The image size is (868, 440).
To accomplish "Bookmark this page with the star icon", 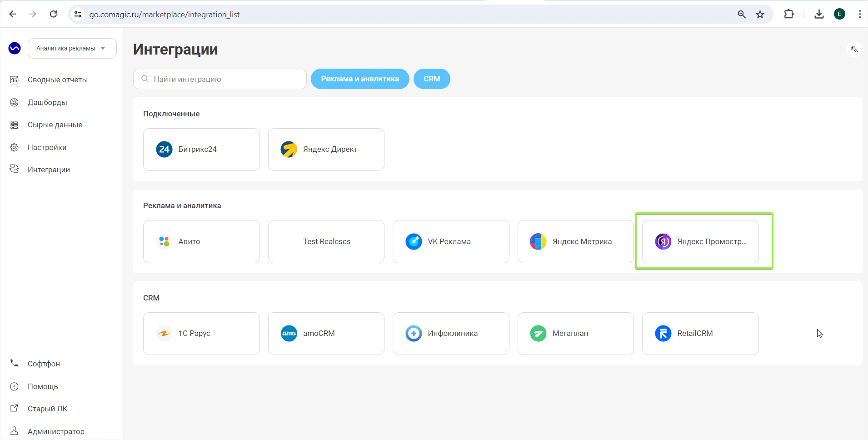I will pyautogui.click(x=760, y=15).
